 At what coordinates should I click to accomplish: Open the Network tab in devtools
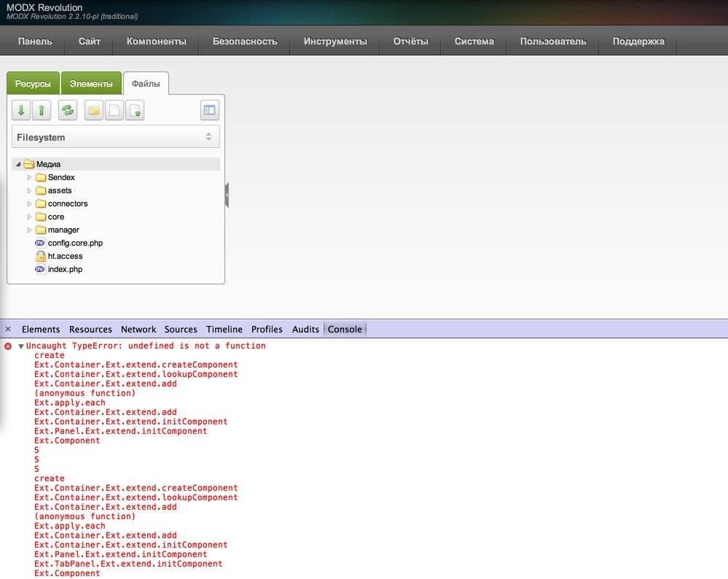(x=138, y=330)
